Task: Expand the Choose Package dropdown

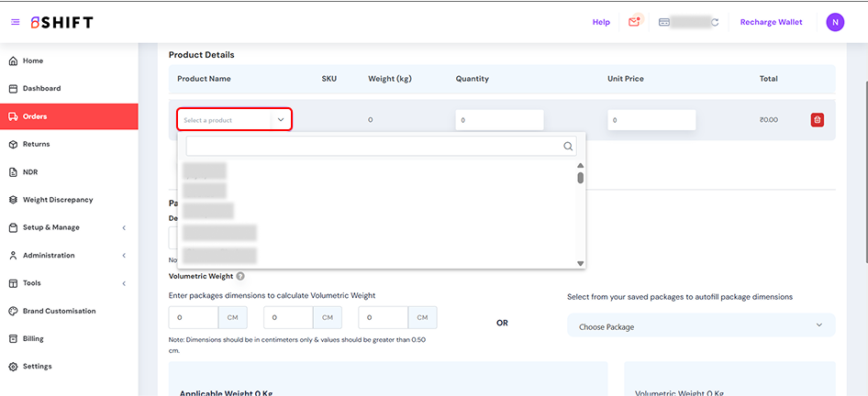Action: pyautogui.click(x=701, y=326)
